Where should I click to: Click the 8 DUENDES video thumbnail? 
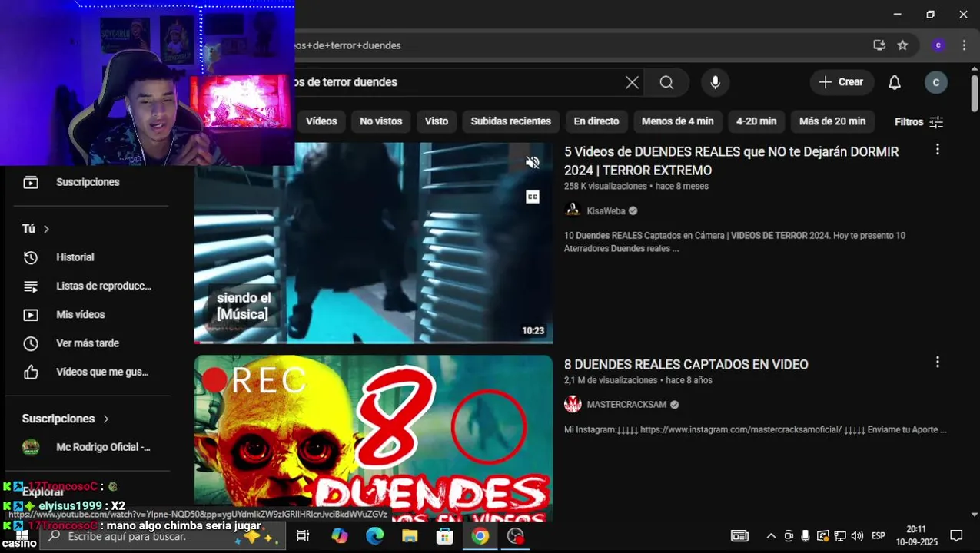pos(374,438)
